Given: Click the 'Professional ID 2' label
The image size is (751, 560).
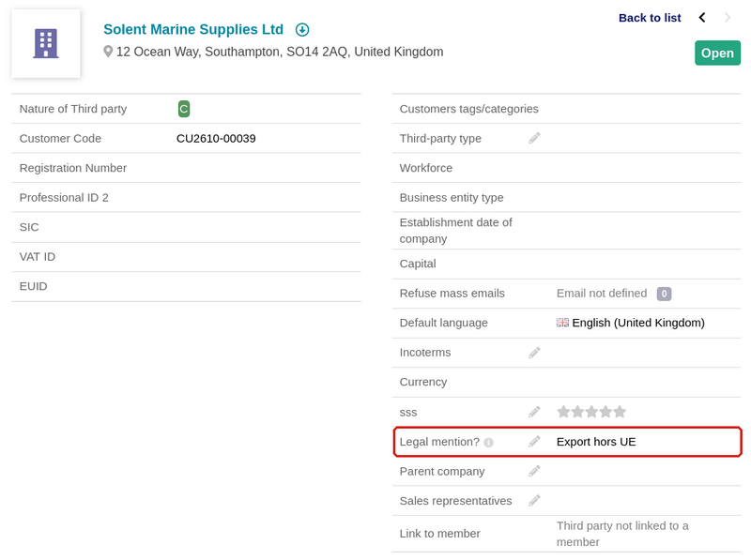Looking at the screenshot, I should click(64, 198).
